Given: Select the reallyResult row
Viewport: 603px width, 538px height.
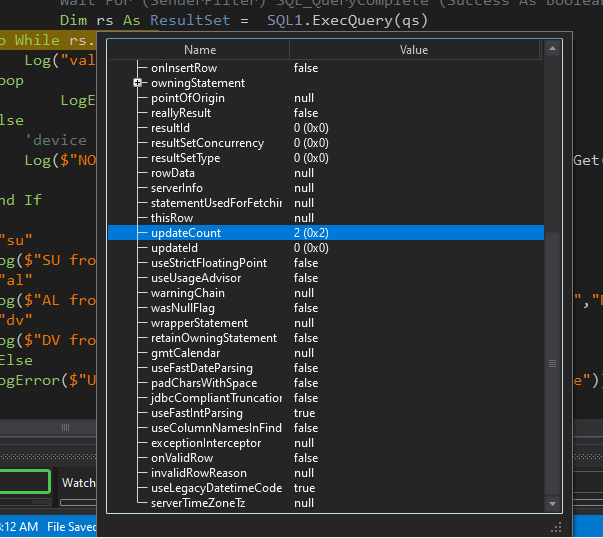Looking at the screenshot, I should coord(326,113).
